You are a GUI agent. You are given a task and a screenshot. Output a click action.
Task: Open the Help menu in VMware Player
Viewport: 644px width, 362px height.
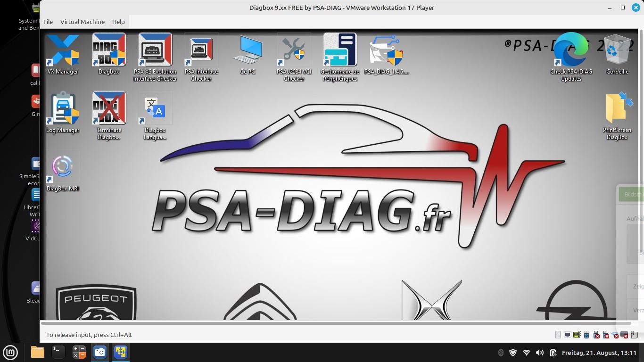118,22
